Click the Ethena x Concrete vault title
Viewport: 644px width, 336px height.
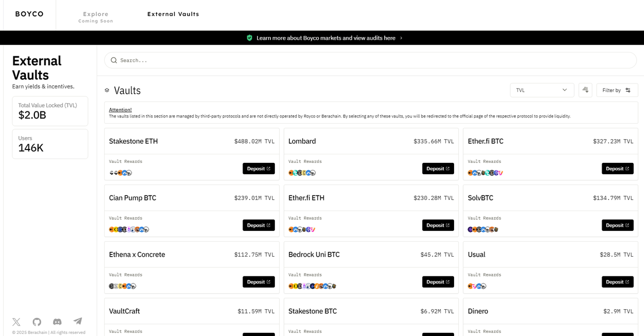click(x=137, y=255)
